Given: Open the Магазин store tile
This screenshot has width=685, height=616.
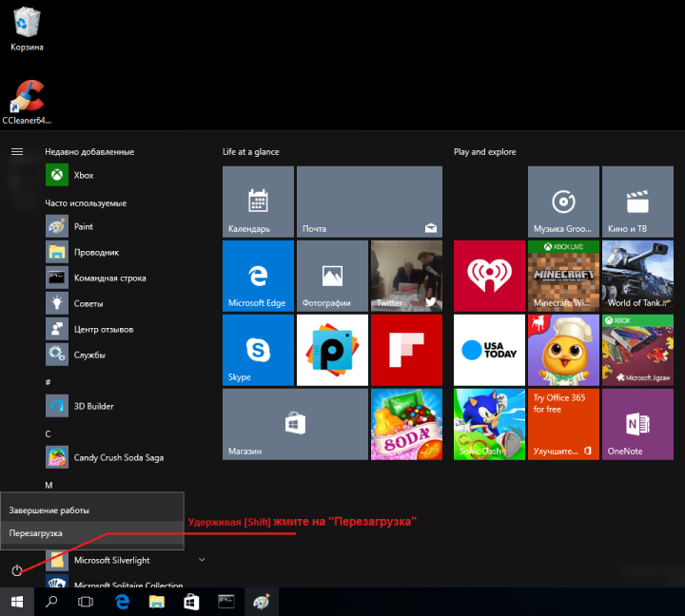Looking at the screenshot, I should click(295, 424).
